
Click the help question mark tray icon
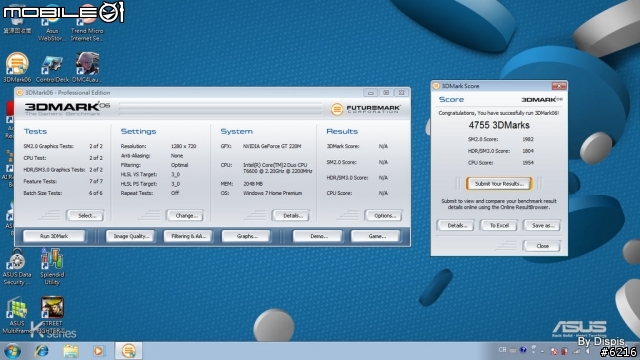click(523, 350)
